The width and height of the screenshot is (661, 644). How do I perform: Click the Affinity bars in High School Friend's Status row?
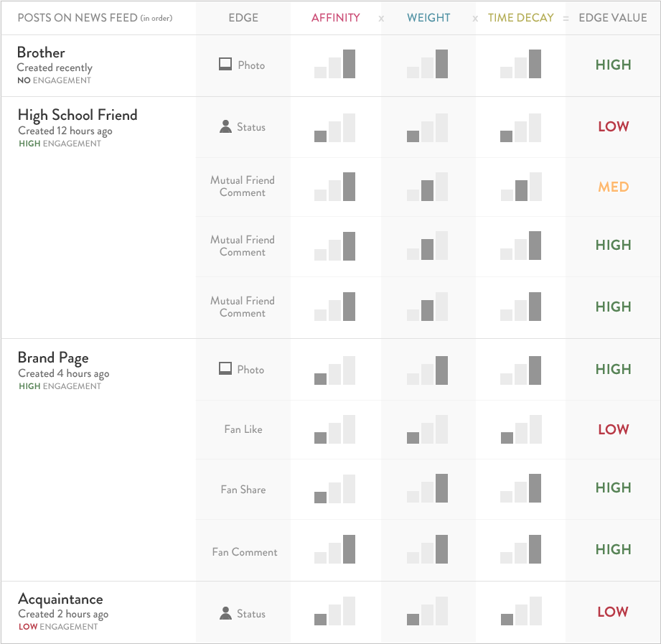[x=335, y=127]
